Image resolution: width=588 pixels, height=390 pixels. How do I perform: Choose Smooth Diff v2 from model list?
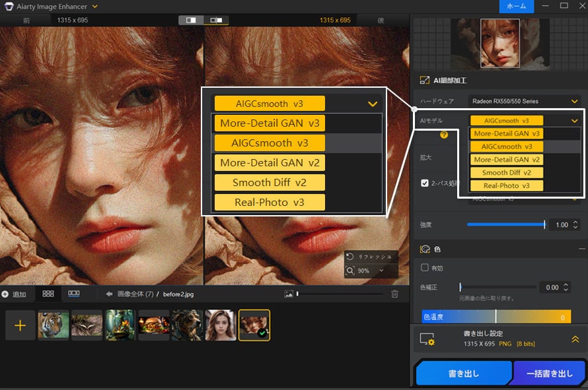(507, 172)
